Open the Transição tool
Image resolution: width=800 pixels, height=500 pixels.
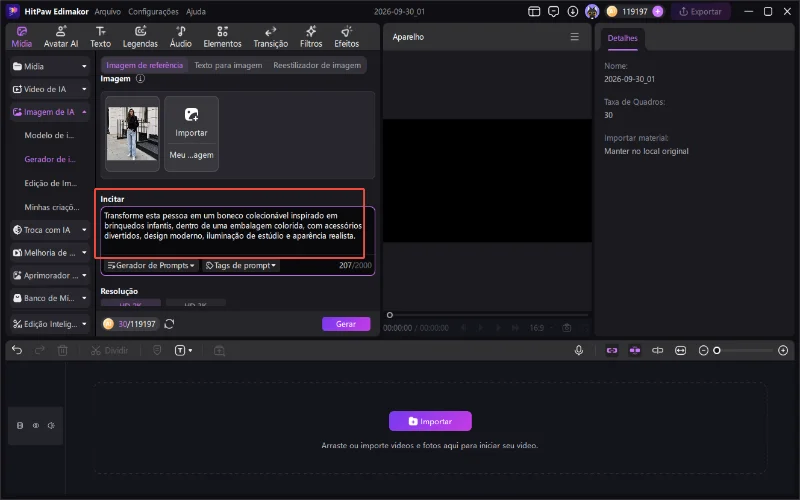click(x=271, y=37)
